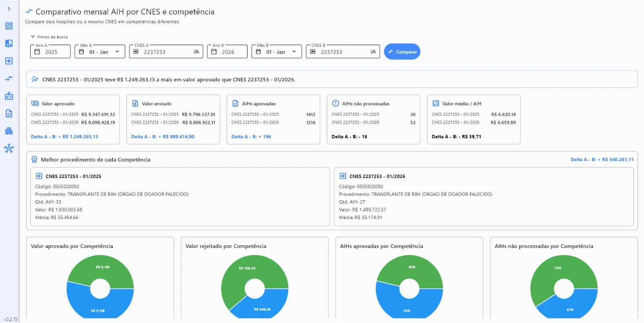Open the medical ID badge icon in sidebar

(x=9, y=96)
